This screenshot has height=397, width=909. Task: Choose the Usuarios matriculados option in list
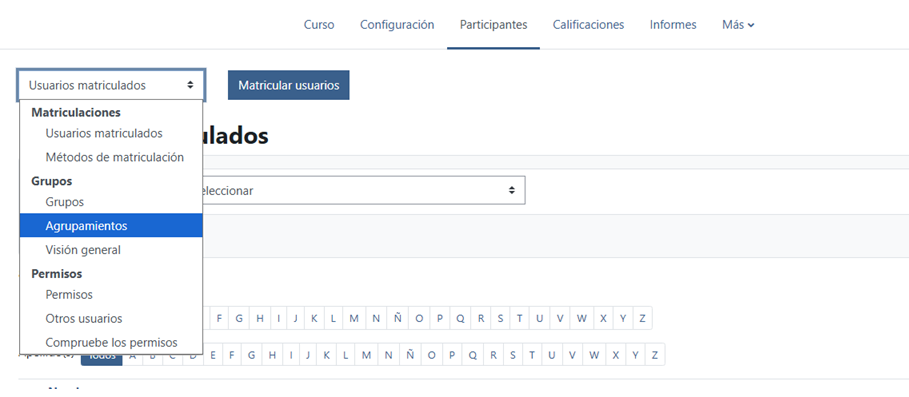coord(111,133)
